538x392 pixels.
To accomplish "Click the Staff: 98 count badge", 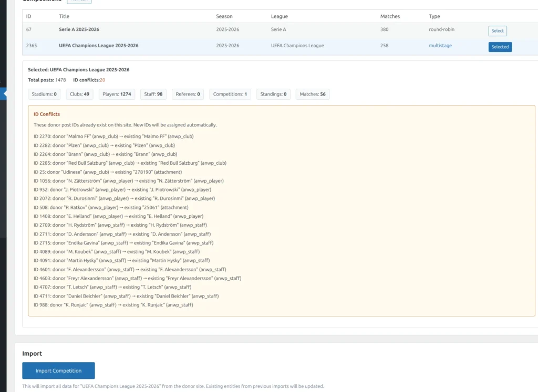I will [153, 94].
